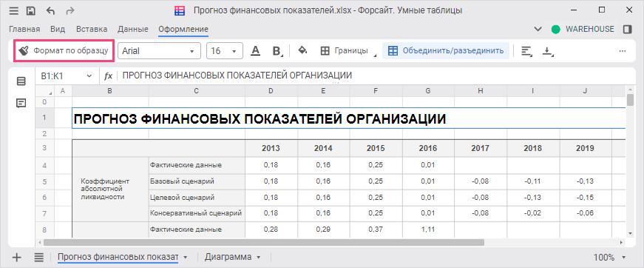Select the cell with value -0,15
The width and height of the screenshot is (644, 268).
pos(585,198)
